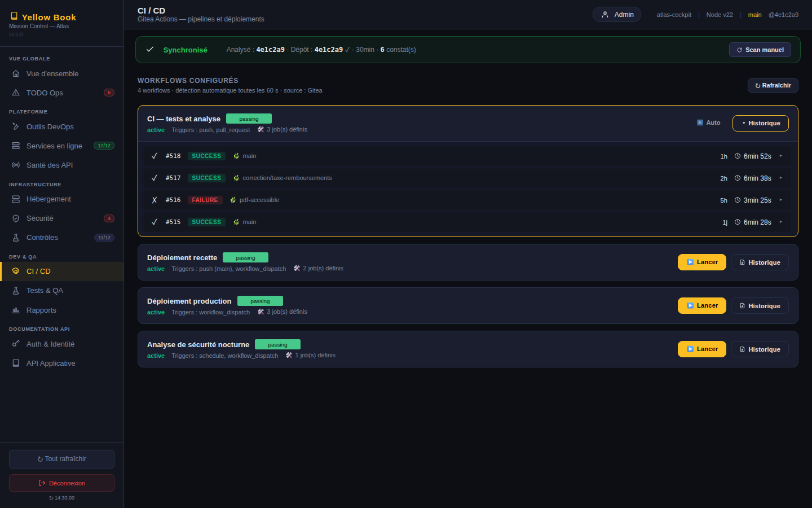
Task: Click the Yellow Book logo icon
Action: [14, 16]
